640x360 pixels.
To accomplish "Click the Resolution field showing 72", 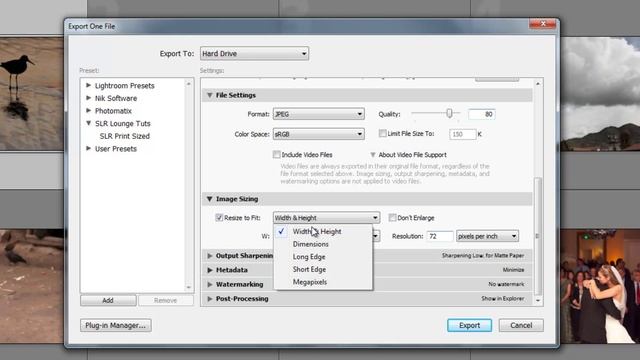I will [x=440, y=236].
